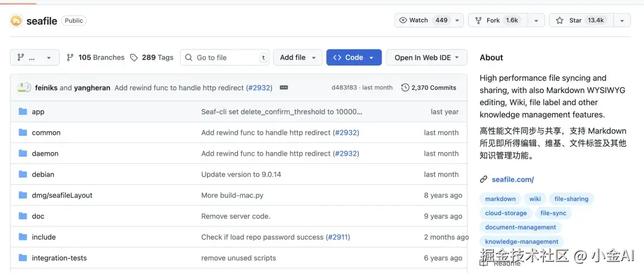Open commit hash d483f83
The image size is (644, 273).
point(344,88)
